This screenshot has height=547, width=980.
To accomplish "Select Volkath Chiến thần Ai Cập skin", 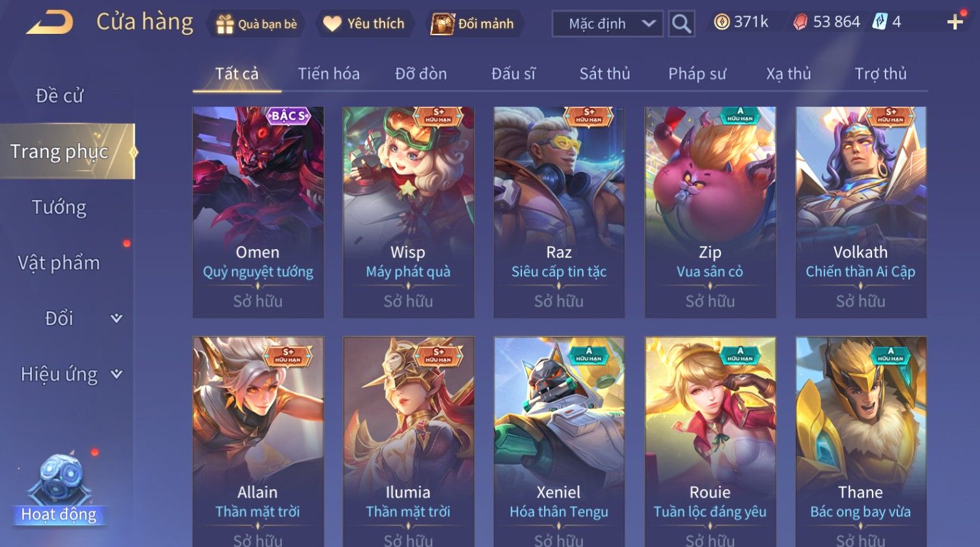I will pos(861,212).
